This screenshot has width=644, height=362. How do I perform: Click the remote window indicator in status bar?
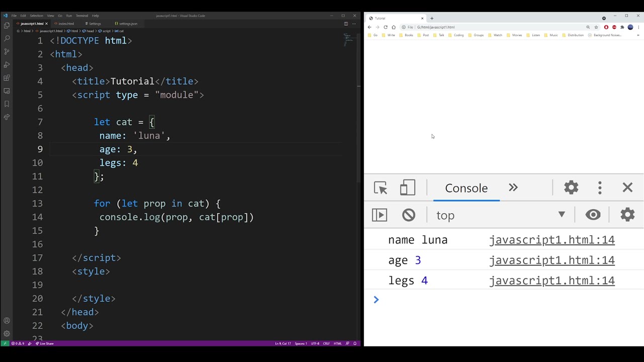click(5, 343)
